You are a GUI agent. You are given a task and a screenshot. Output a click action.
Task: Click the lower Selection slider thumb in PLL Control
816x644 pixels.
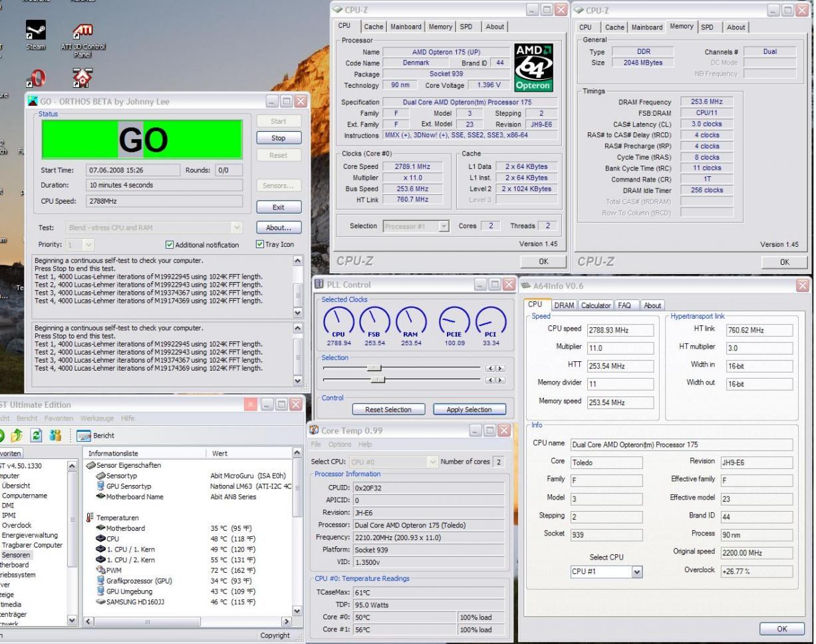pos(378,379)
